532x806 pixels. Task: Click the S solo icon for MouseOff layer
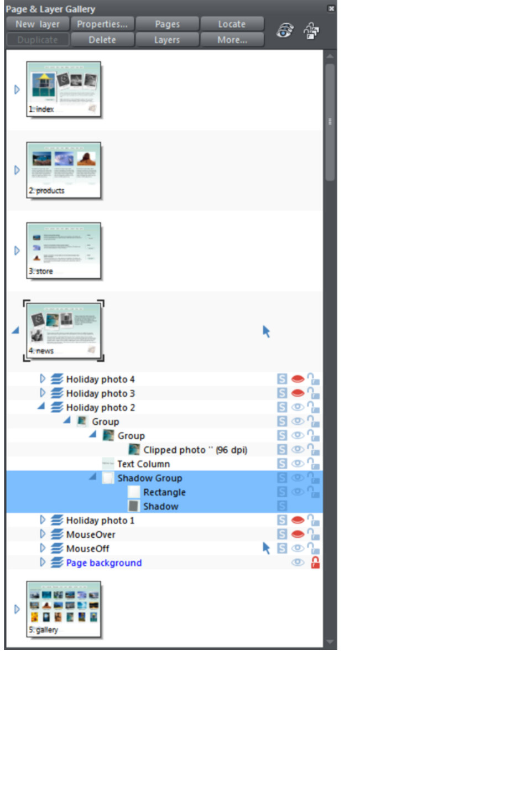point(282,548)
